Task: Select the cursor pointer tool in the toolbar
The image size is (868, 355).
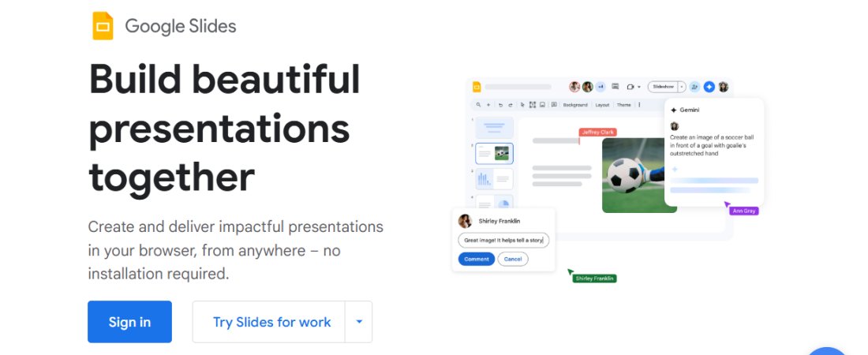Action: [x=522, y=105]
